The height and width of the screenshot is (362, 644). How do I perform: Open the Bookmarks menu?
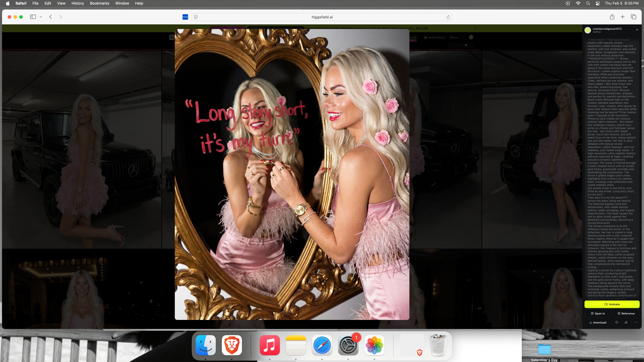[x=99, y=3]
